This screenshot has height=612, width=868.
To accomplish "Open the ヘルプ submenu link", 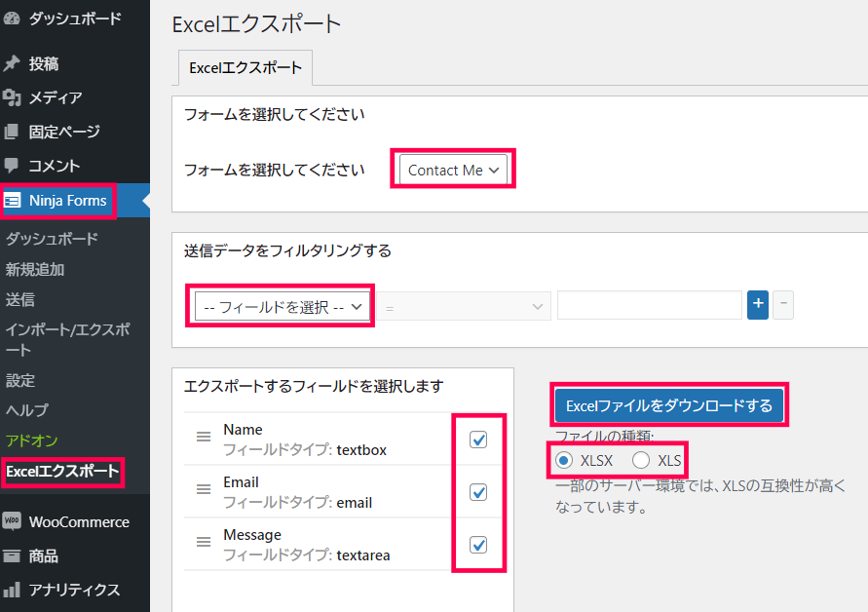I will tap(27, 410).
